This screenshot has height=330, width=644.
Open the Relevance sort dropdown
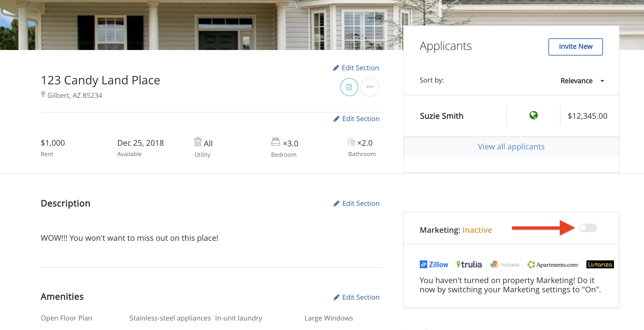coord(582,81)
